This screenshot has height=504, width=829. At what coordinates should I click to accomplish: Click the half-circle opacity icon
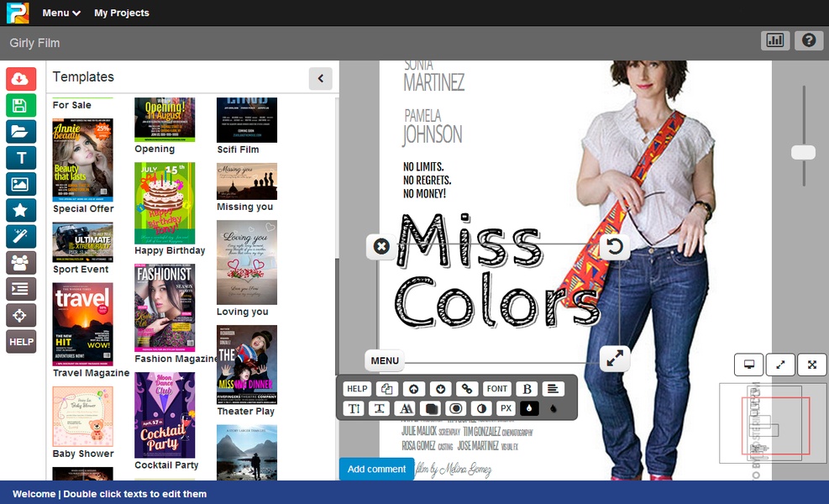(x=481, y=408)
